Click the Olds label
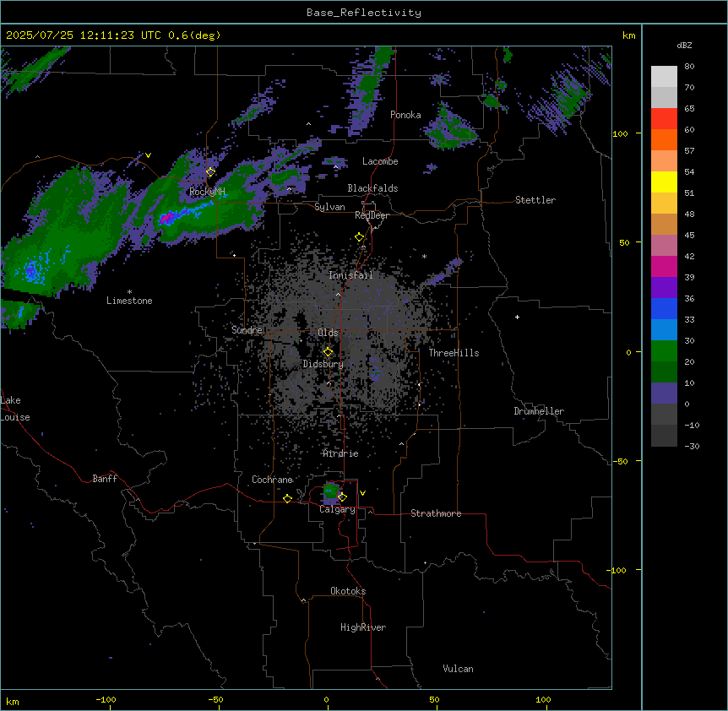Image resolution: width=728 pixels, height=711 pixels. (328, 333)
